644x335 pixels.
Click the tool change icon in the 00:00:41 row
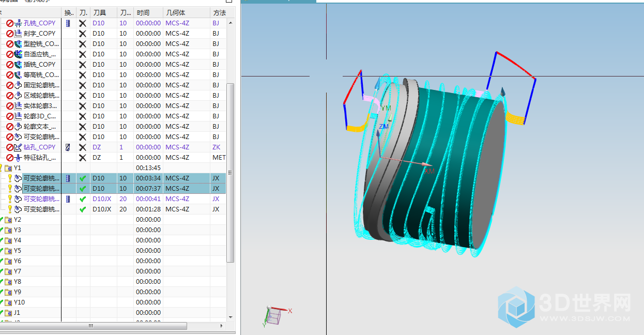tap(68, 199)
